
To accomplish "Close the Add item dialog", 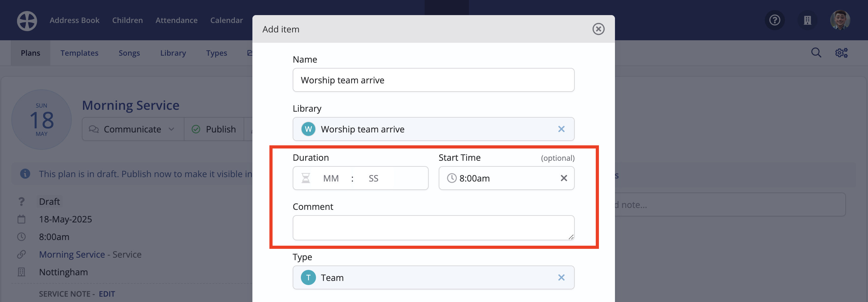I will point(598,29).
